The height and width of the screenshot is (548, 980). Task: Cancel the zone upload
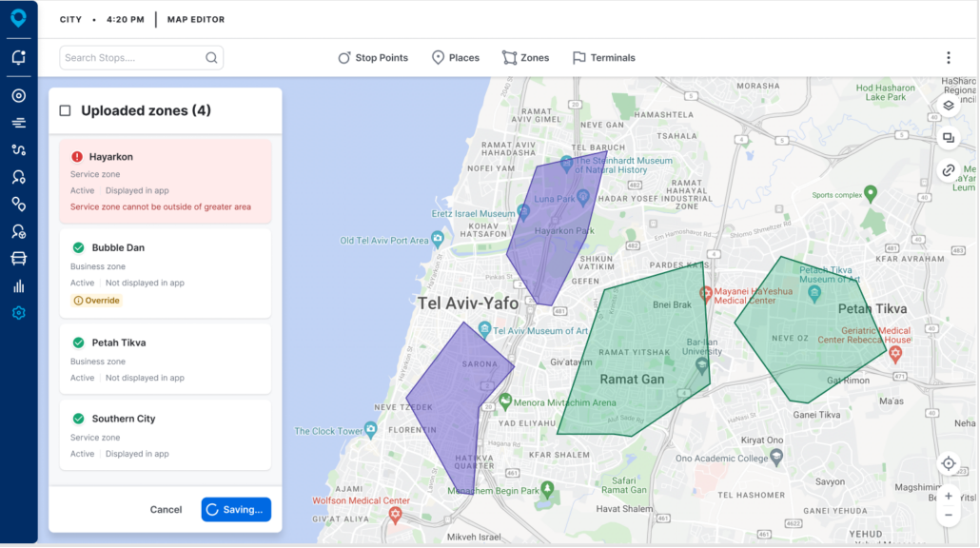[x=166, y=509]
